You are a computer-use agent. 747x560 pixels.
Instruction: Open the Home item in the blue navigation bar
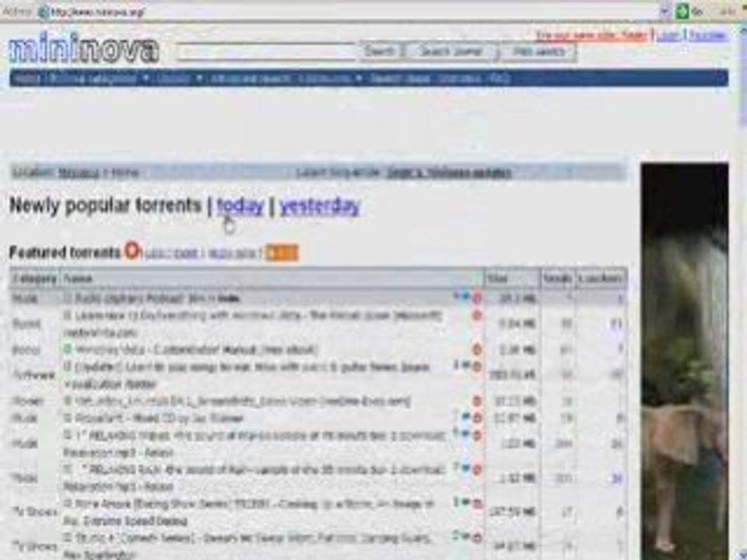click(x=26, y=79)
